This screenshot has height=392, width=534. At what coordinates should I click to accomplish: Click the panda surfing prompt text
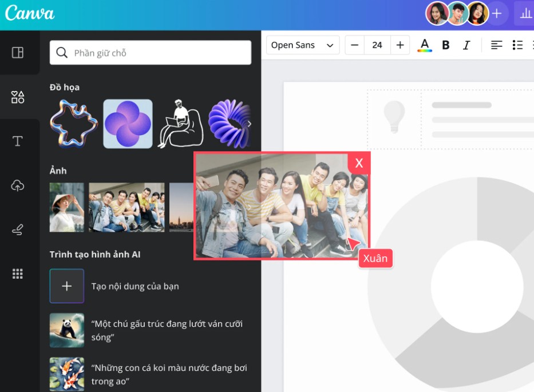point(167,330)
